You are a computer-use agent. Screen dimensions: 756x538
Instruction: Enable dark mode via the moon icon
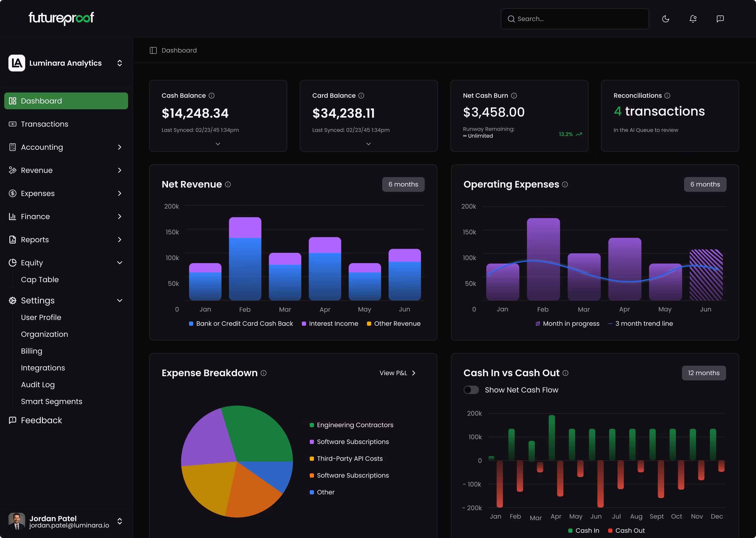click(666, 19)
